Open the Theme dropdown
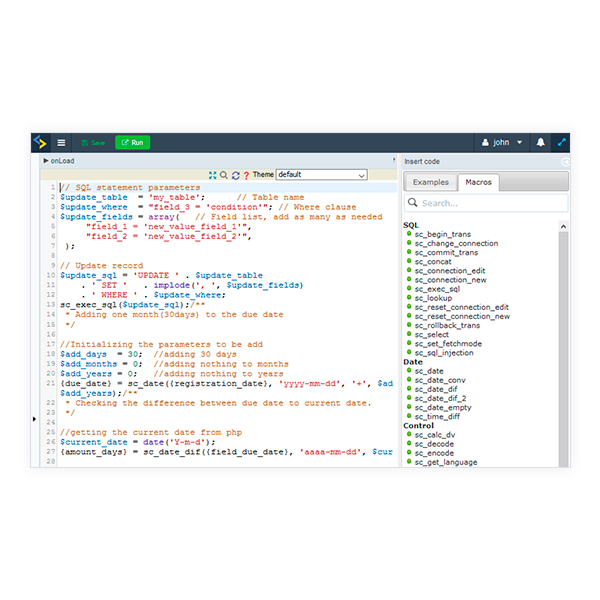Viewport: 600px width, 600px height. coord(321,175)
